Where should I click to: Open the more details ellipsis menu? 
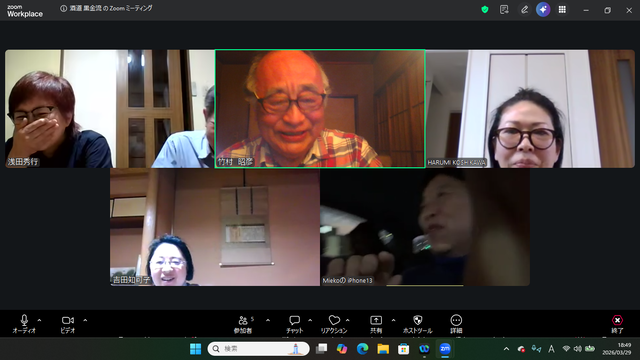tap(456, 324)
